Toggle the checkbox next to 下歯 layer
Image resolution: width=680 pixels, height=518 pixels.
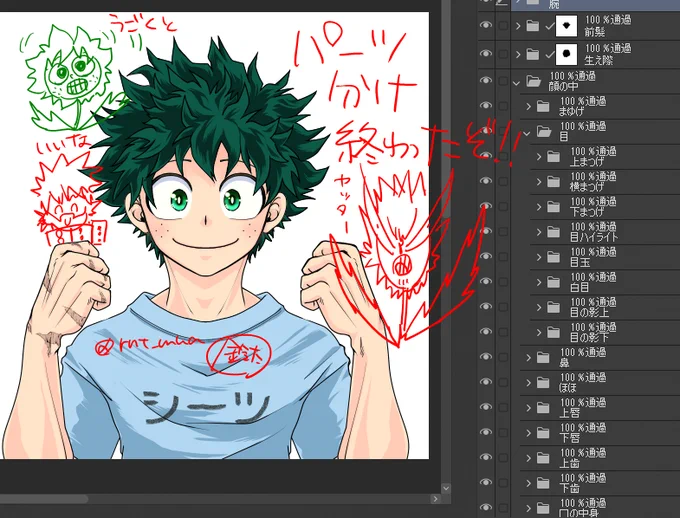click(503, 483)
